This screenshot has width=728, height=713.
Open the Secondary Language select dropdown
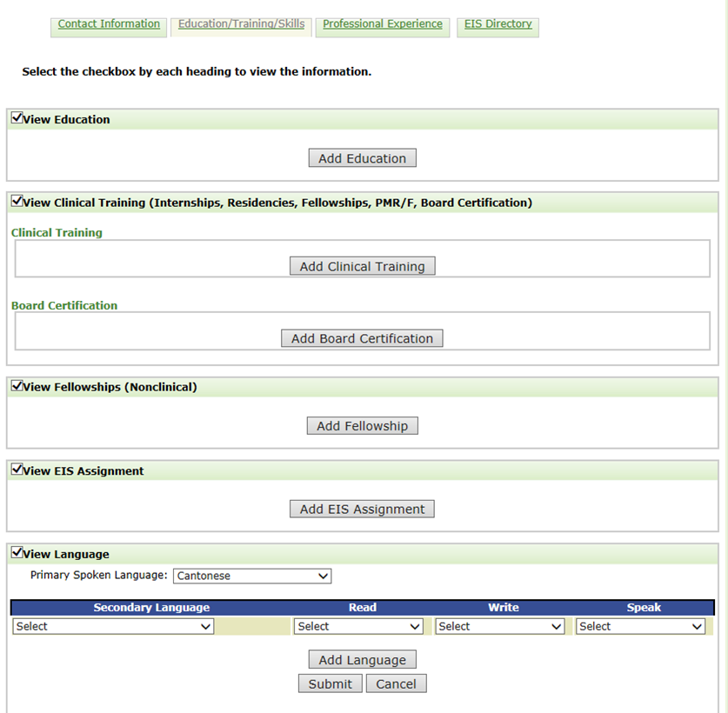pyautogui.click(x=113, y=626)
